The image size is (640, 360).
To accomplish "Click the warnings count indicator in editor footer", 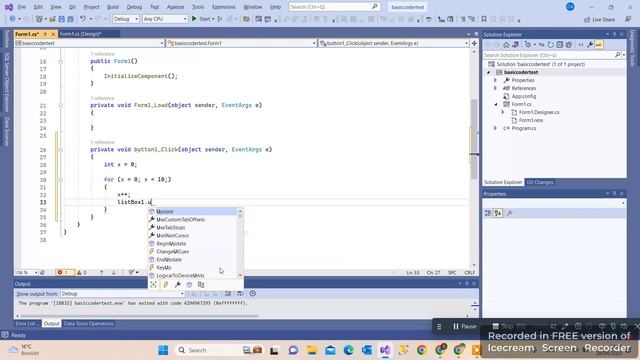I will 82,272.
